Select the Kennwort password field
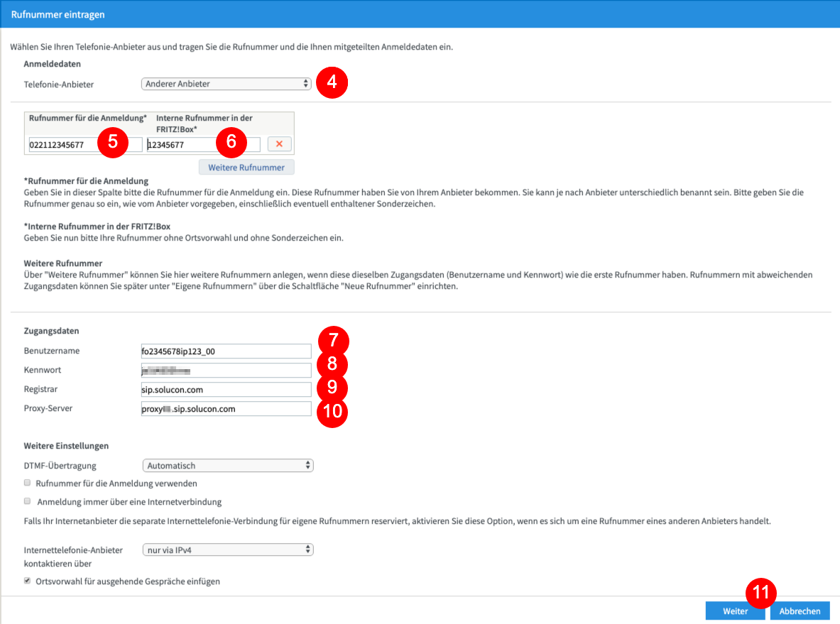 [x=226, y=370]
